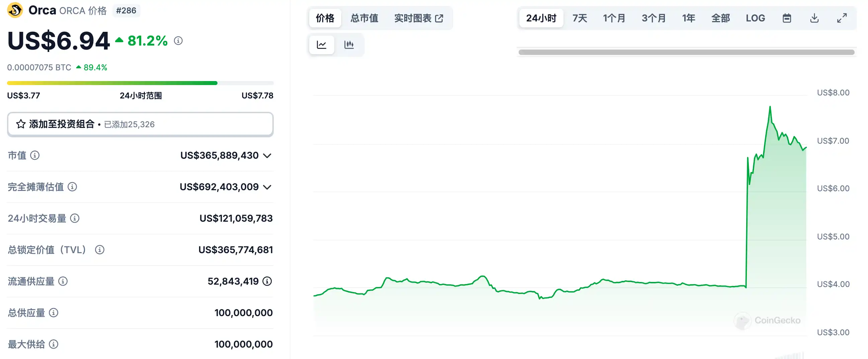Toggle the LOG scale option
Image resolution: width=868 pixels, height=359 pixels.
point(755,18)
